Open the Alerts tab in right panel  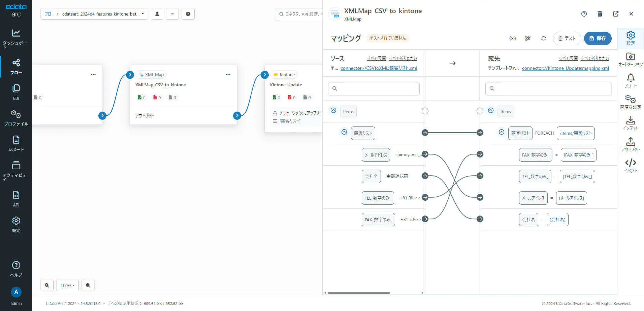point(630,81)
